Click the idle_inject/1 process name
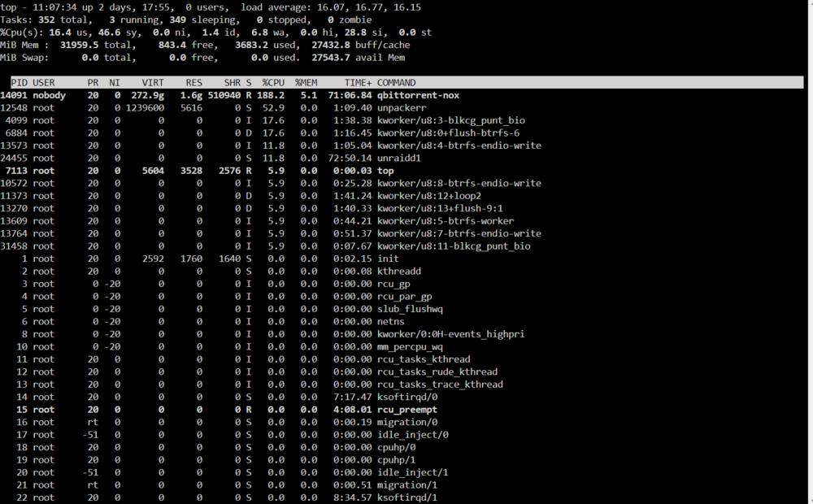The height and width of the screenshot is (504, 813). (x=412, y=472)
